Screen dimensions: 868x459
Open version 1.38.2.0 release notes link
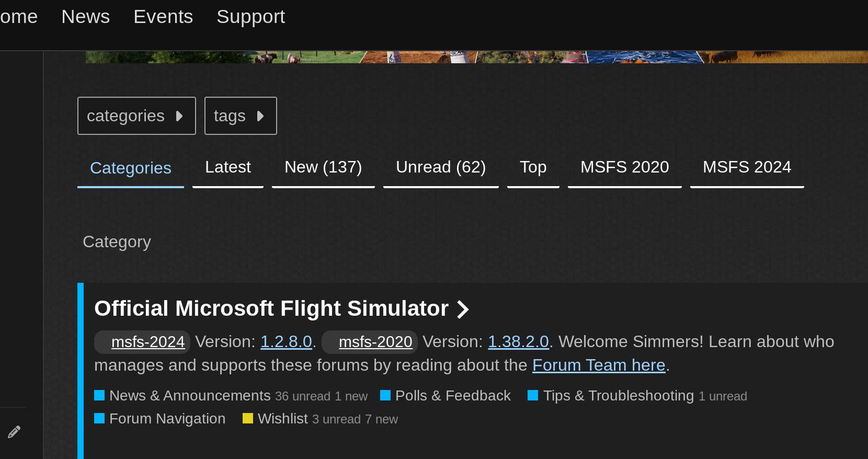point(518,341)
